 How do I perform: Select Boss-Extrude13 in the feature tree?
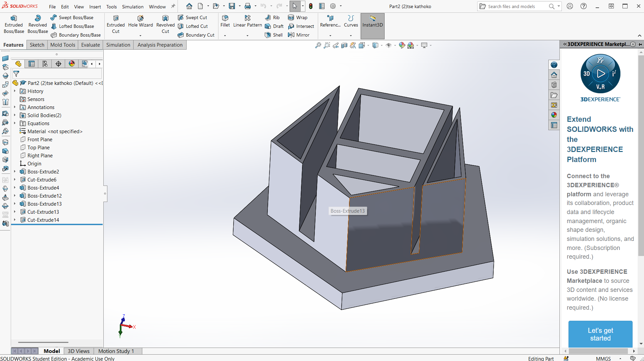tap(44, 204)
